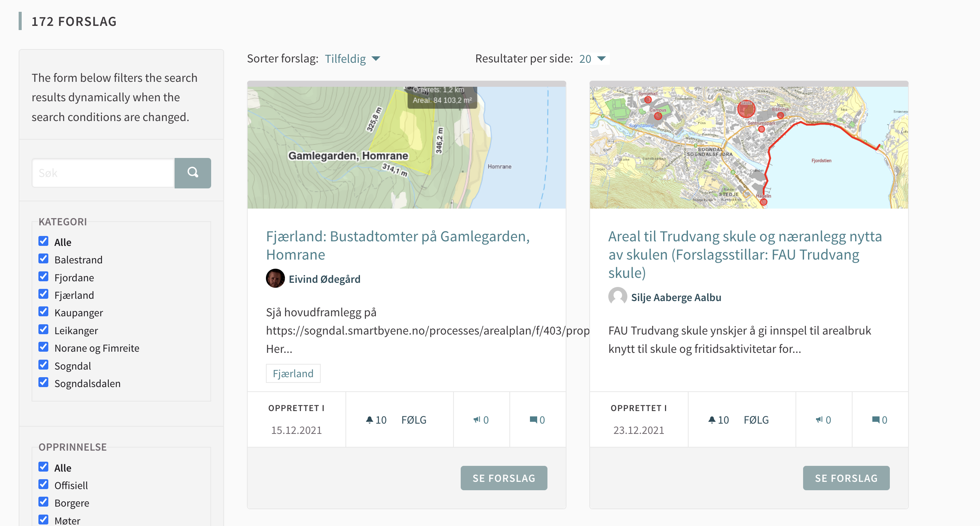980x526 pixels.
Task: Open Eivind Ødegård's profile avatar
Action: (275, 278)
